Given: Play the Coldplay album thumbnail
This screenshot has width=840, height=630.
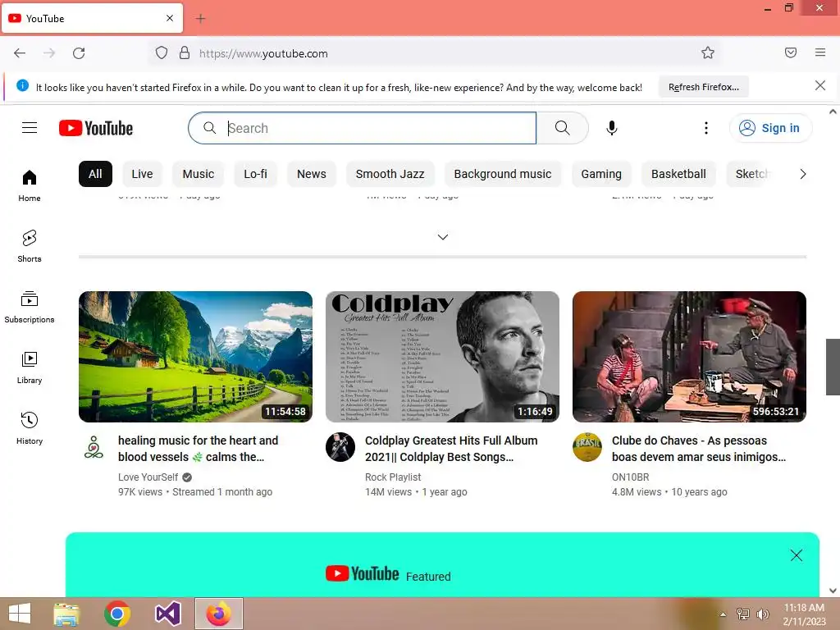Looking at the screenshot, I should pyautogui.click(x=442, y=357).
